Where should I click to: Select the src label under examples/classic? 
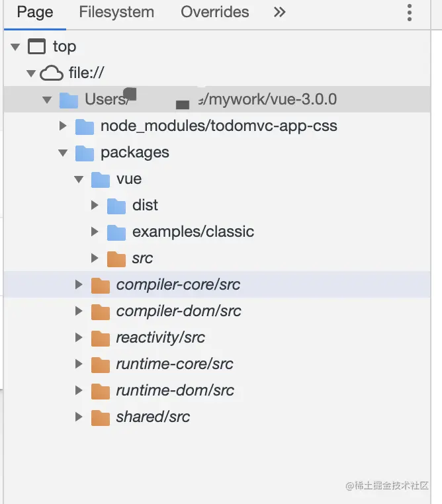pos(142,258)
